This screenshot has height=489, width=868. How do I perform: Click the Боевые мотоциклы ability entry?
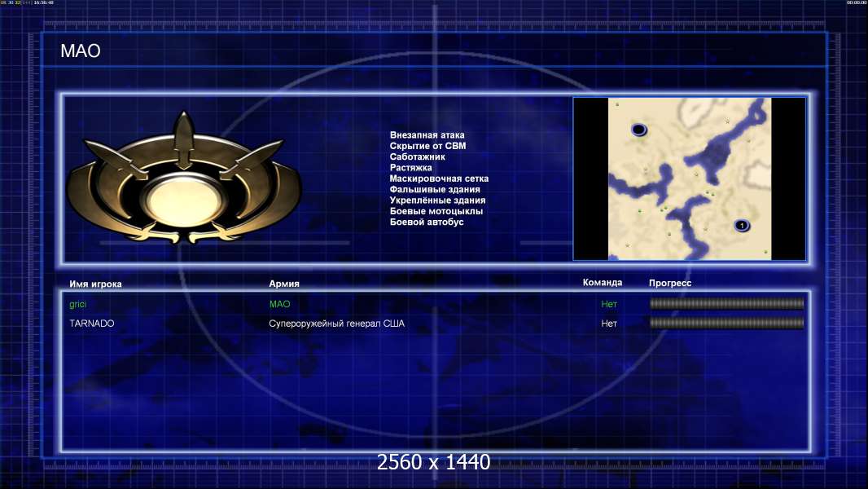[436, 211]
